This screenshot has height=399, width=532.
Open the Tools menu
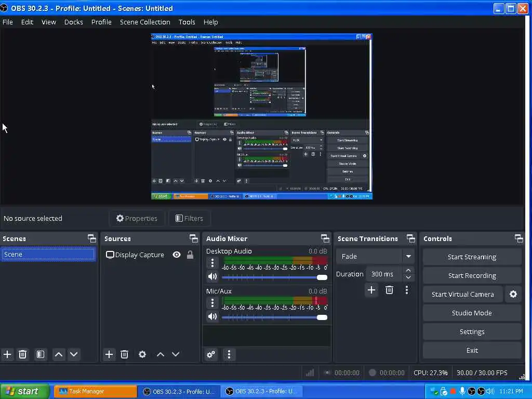tap(187, 22)
